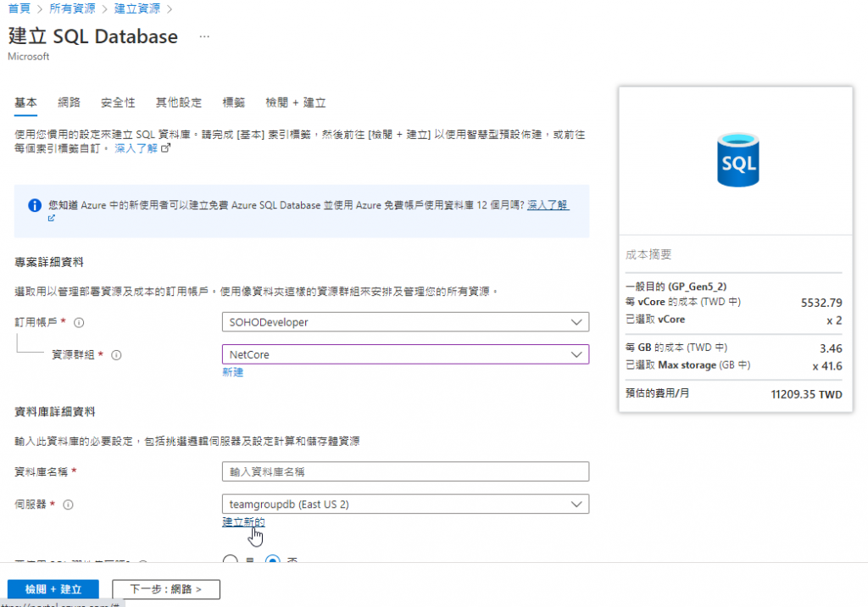The image size is (868, 607).
Task: Click the external link icon after 深入了解 in the intro text
Action: [x=165, y=148]
